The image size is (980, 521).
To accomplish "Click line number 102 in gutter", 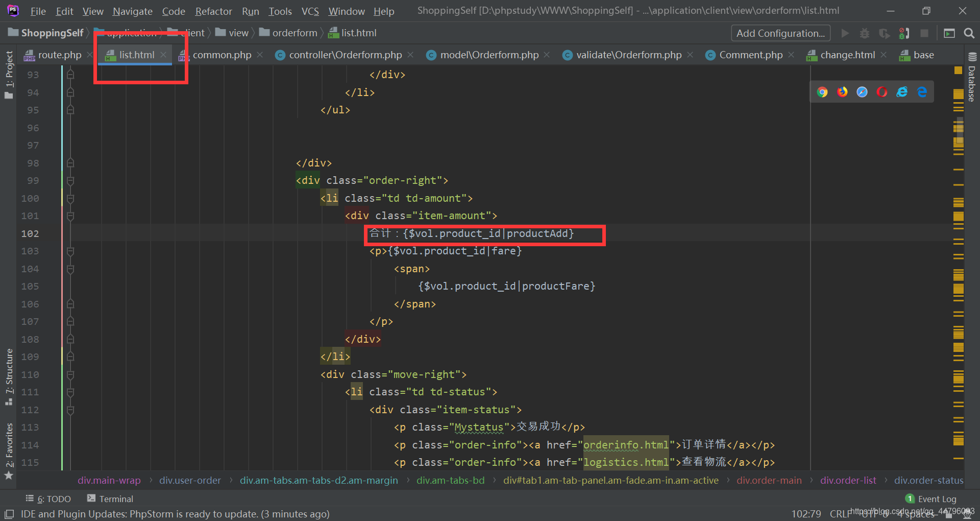I will click(30, 233).
